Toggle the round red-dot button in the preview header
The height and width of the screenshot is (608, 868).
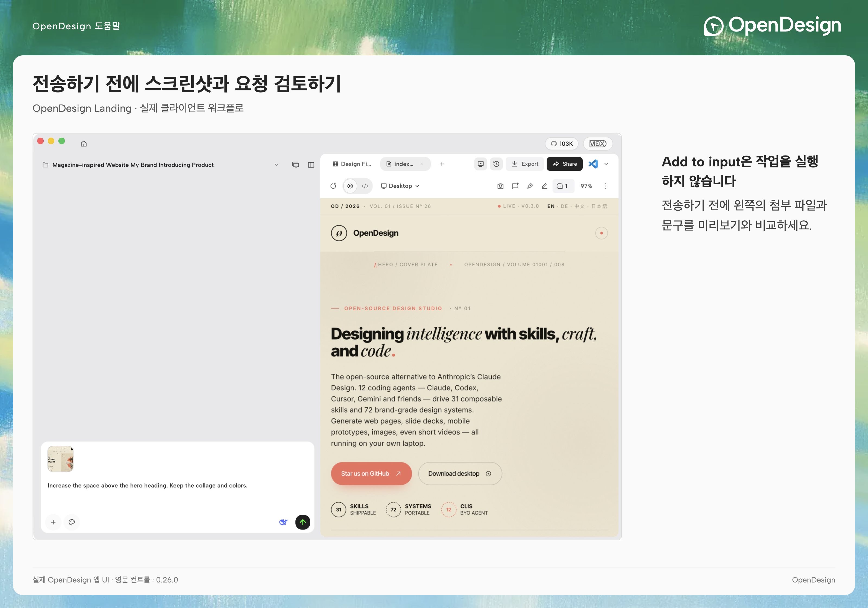point(601,233)
